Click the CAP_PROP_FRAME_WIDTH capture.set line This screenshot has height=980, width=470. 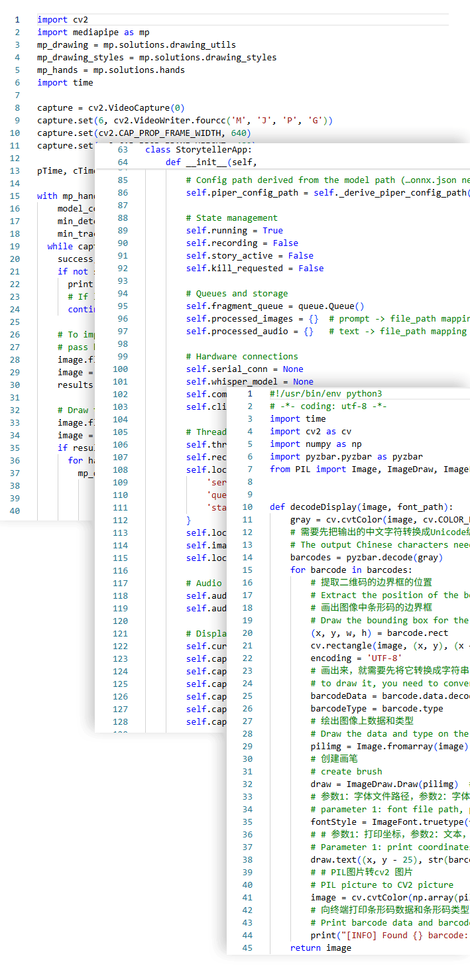tap(144, 133)
